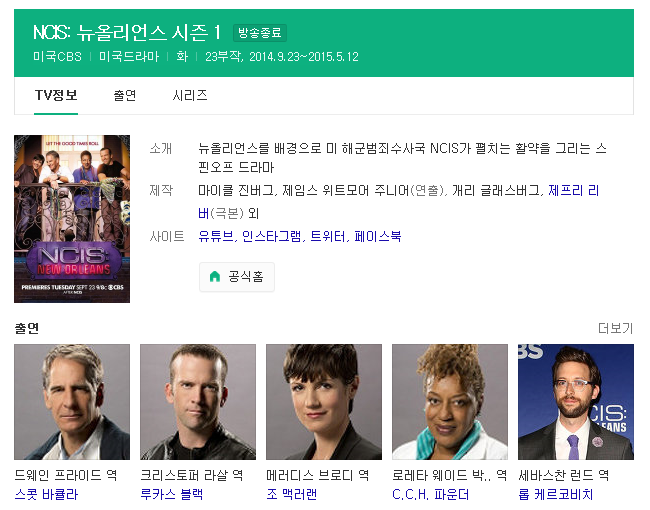650x510 pixels.
Task: Open the NCIS New Orleans poster image
Action: (x=72, y=219)
